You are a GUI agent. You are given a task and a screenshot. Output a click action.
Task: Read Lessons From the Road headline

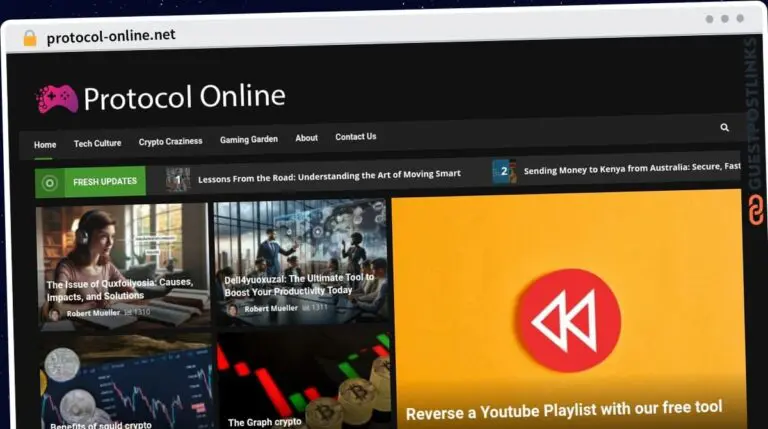pos(329,174)
